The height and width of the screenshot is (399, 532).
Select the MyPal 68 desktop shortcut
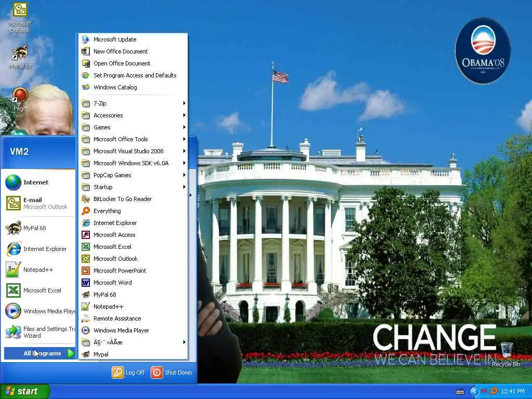[20, 57]
